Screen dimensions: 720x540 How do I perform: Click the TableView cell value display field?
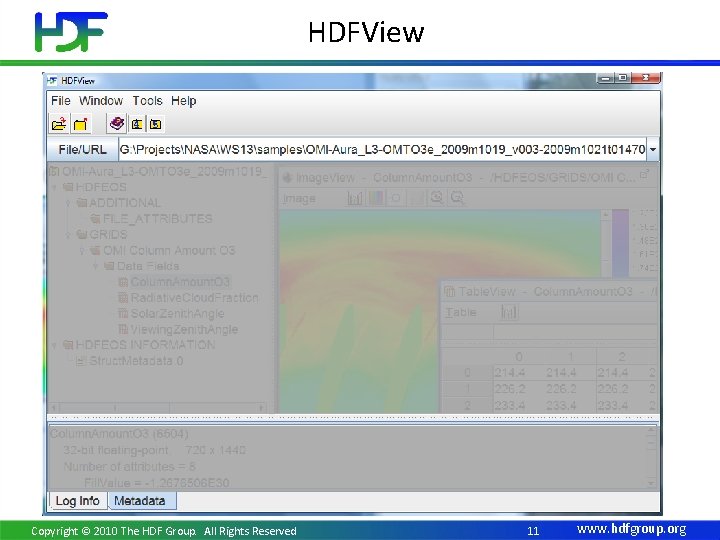(x=575, y=332)
